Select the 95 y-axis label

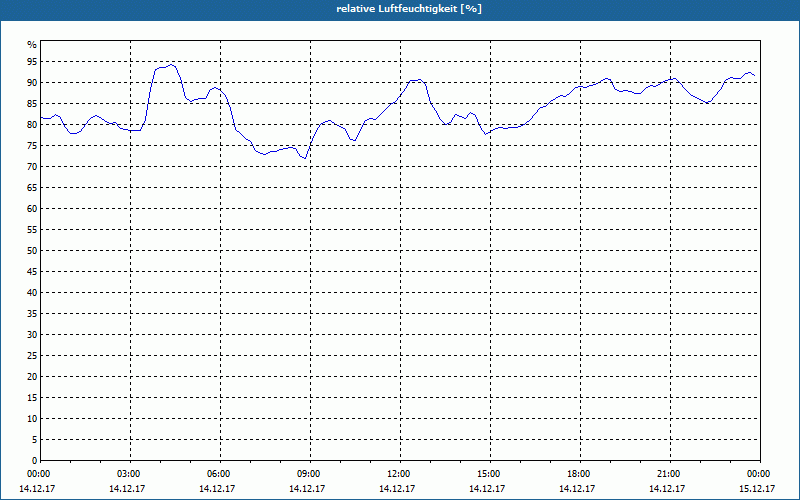(32, 62)
